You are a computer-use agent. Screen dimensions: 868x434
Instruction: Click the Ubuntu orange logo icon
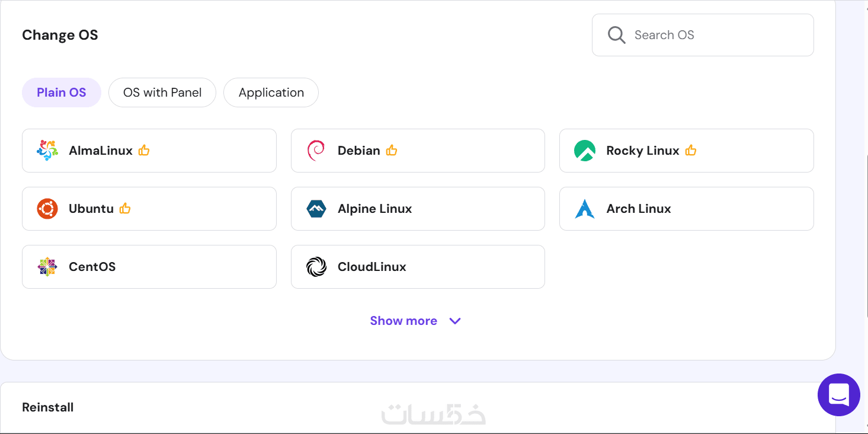[x=47, y=209]
